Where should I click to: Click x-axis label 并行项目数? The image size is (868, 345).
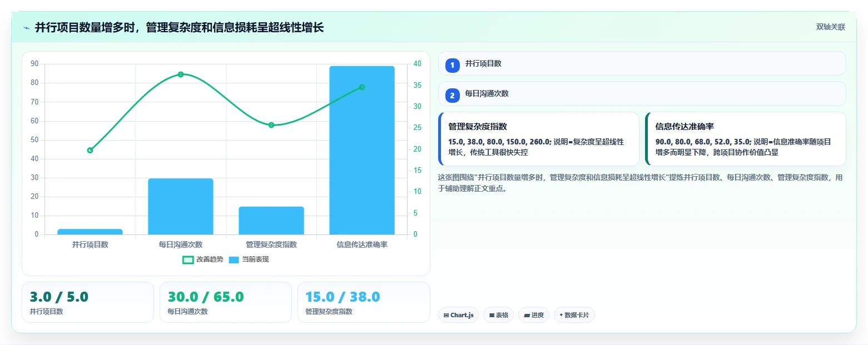tap(90, 244)
